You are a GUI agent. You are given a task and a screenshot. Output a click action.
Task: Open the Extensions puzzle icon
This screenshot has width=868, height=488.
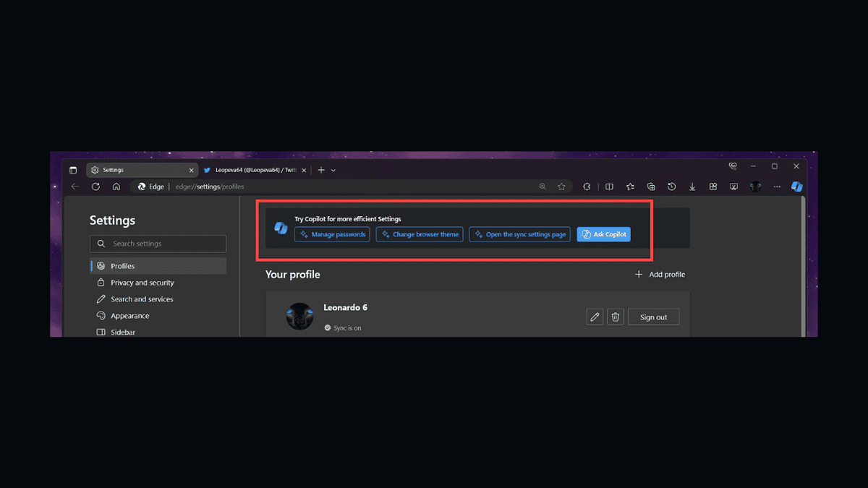587,187
